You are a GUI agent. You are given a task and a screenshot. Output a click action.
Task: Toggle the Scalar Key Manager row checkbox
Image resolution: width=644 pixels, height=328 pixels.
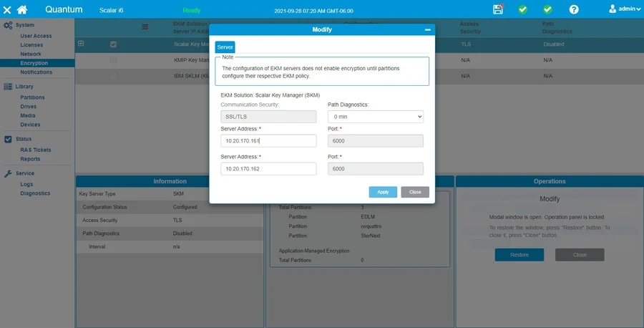tap(113, 44)
